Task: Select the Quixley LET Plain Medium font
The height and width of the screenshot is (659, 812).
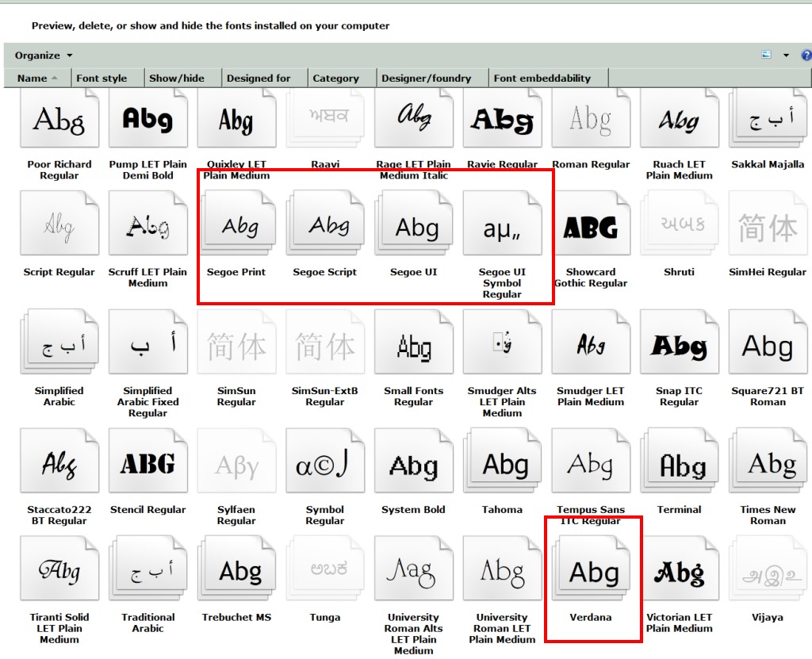Action: [236, 118]
